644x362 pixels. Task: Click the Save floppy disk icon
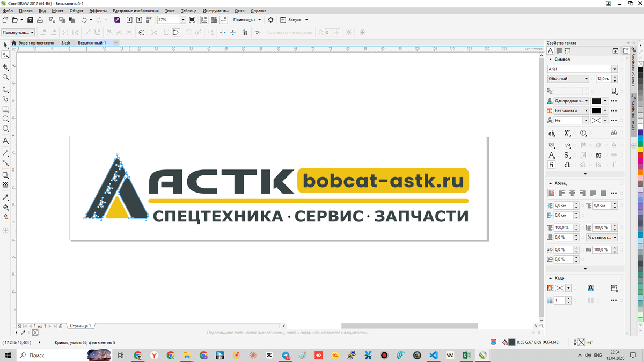tap(31, 20)
